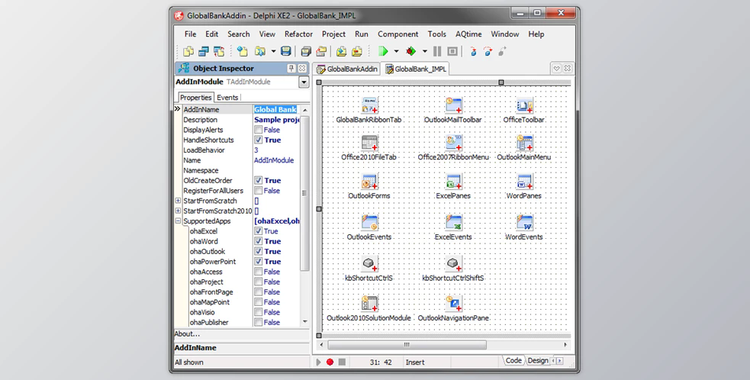Switch to the Events tab
This screenshot has width=750, height=380.
[227, 97]
